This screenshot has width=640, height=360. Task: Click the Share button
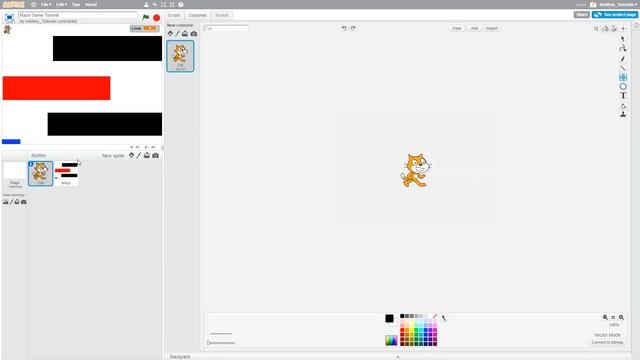(x=582, y=15)
